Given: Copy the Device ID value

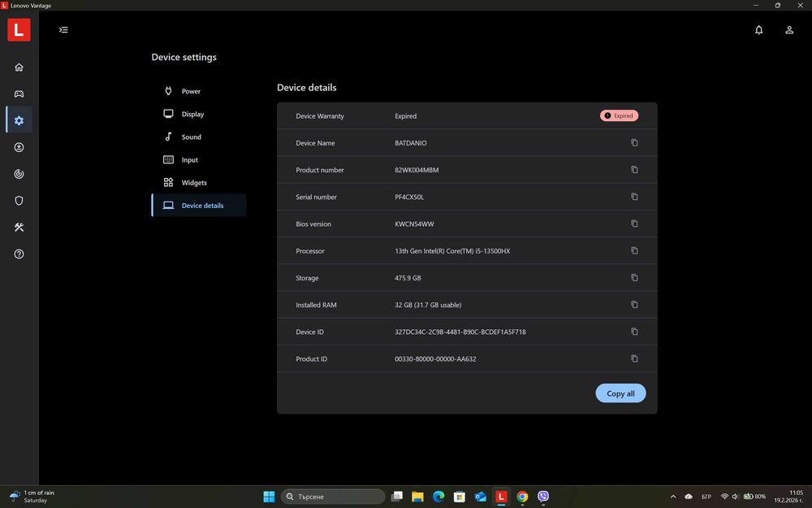Looking at the screenshot, I should tap(634, 332).
